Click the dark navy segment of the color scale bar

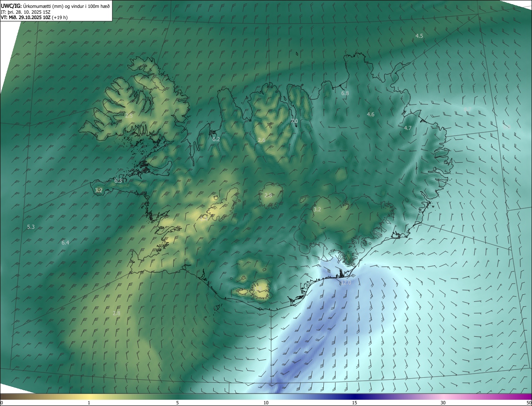(355, 397)
